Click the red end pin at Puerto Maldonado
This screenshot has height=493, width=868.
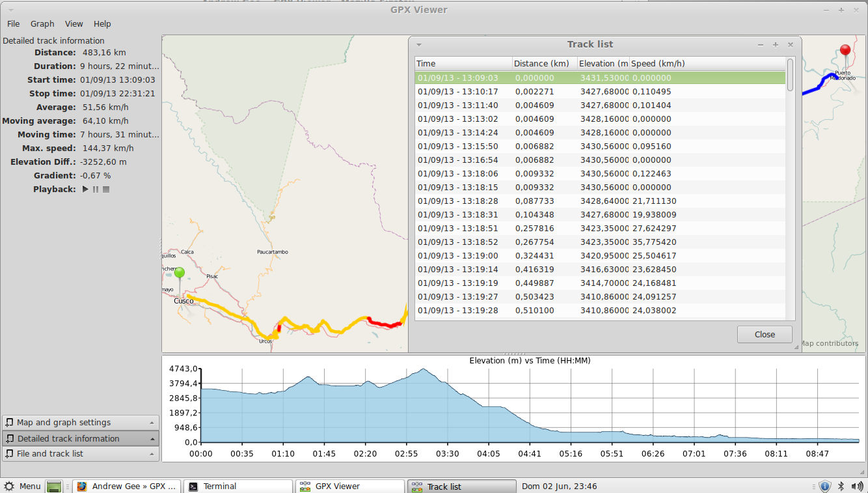(x=845, y=50)
